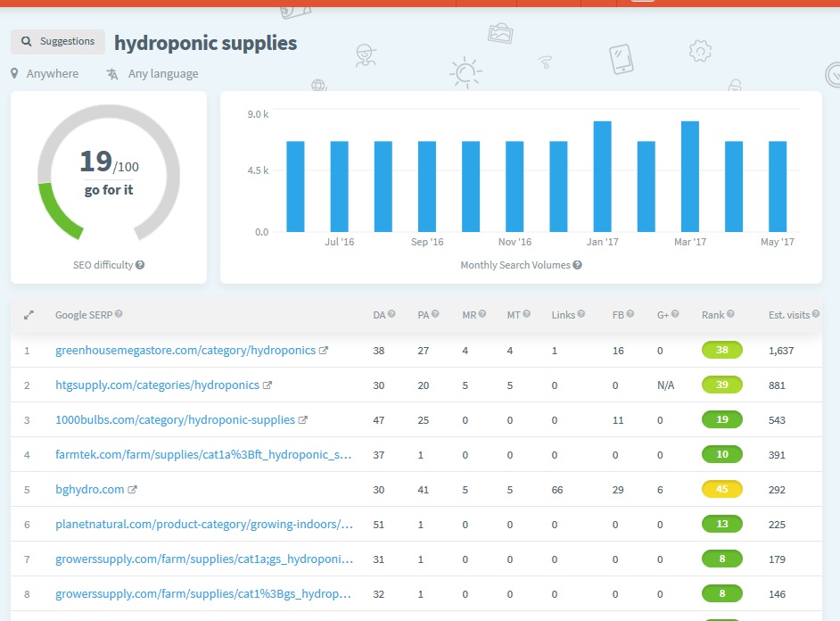Open greenhousemegastore.com hydroponics link
840x621 pixels.
click(185, 351)
